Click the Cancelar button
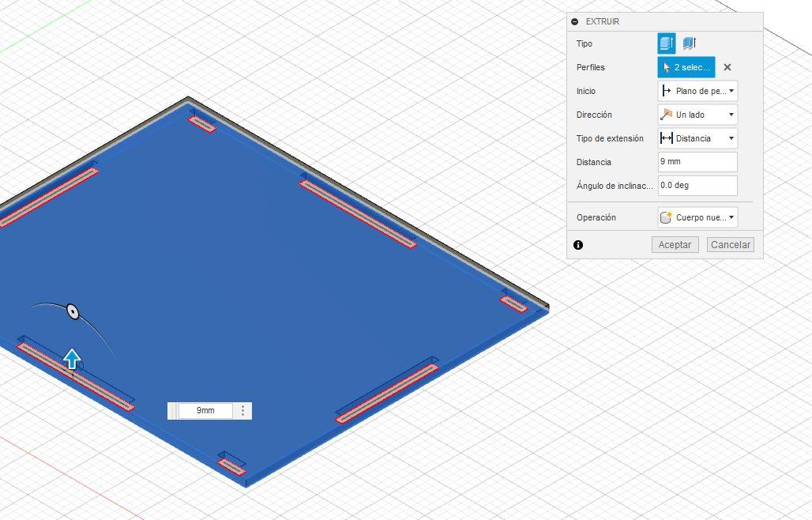Viewport: 812px width, 520px height. [730, 244]
